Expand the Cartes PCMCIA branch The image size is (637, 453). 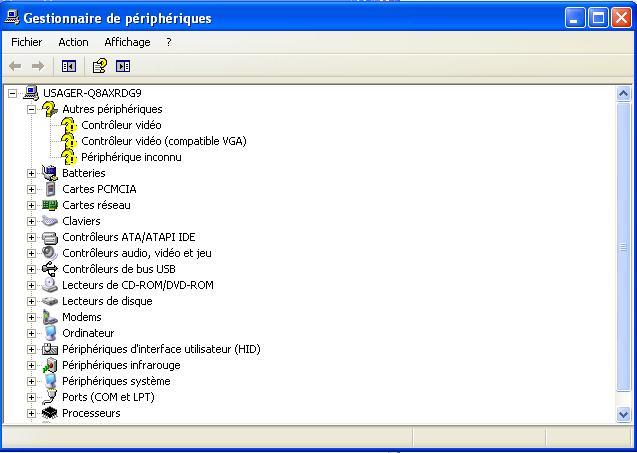click(31, 189)
